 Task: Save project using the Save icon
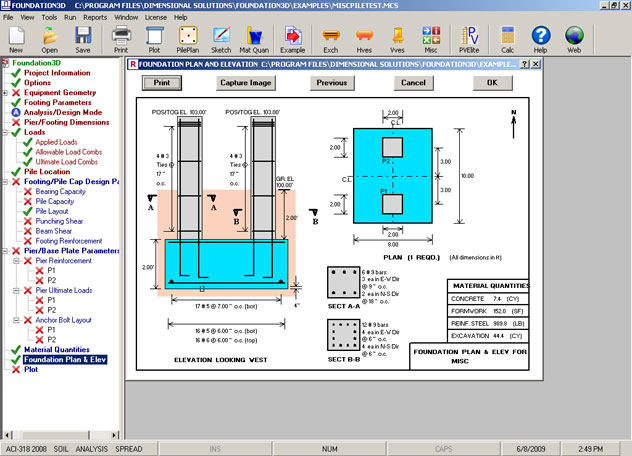[x=83, y=40]
